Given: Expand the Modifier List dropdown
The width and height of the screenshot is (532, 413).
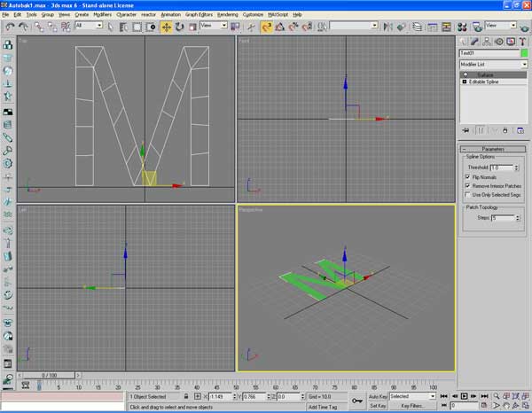Looking at the screenshot, I should tap(493, 64).
